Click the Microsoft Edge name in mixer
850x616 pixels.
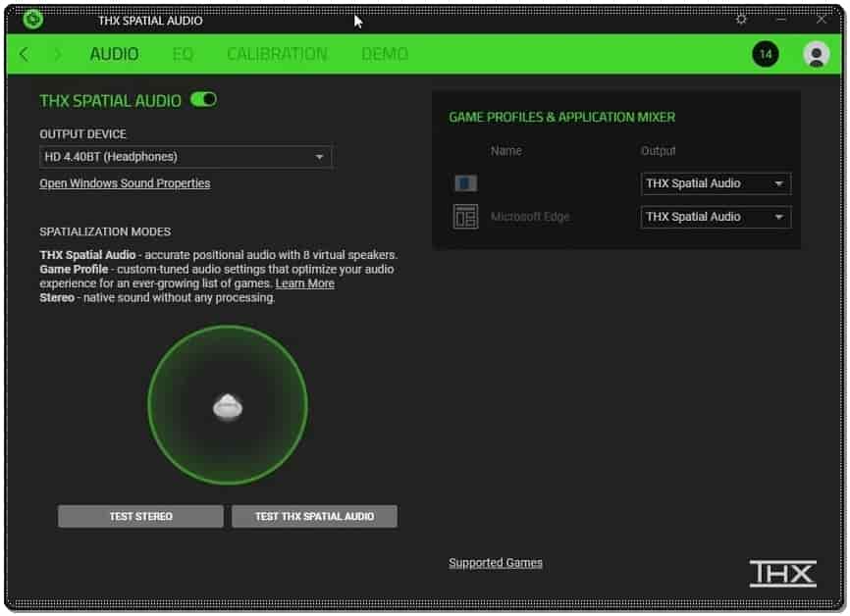530,217
